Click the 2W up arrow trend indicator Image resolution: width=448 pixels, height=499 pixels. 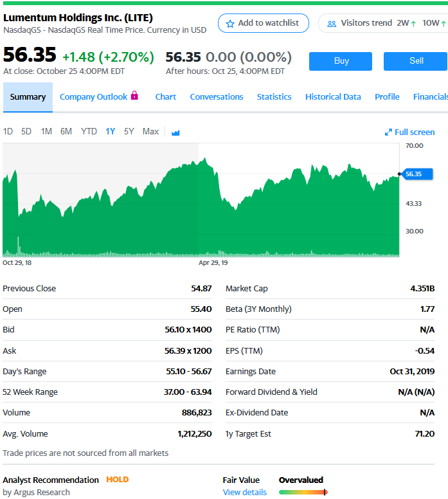413,24
